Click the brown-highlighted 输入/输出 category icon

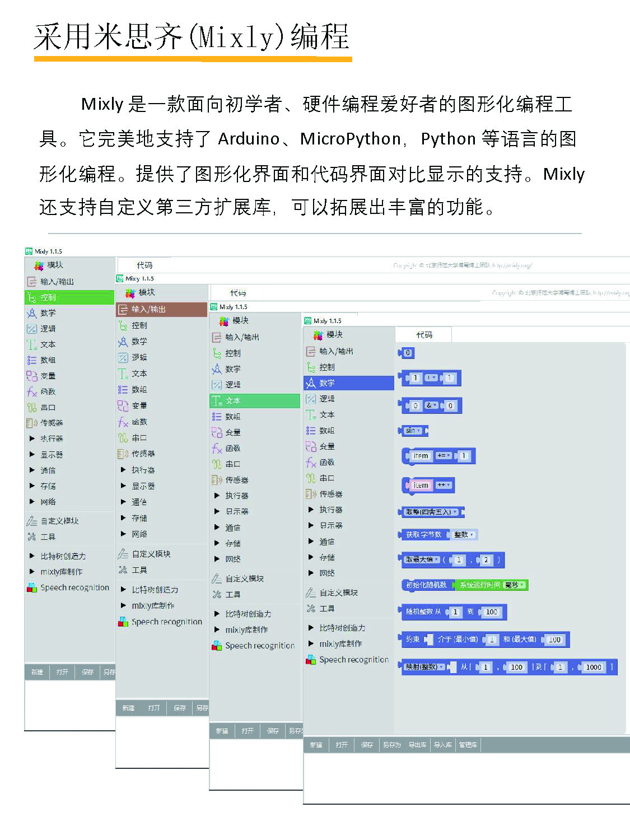(123, 309)
